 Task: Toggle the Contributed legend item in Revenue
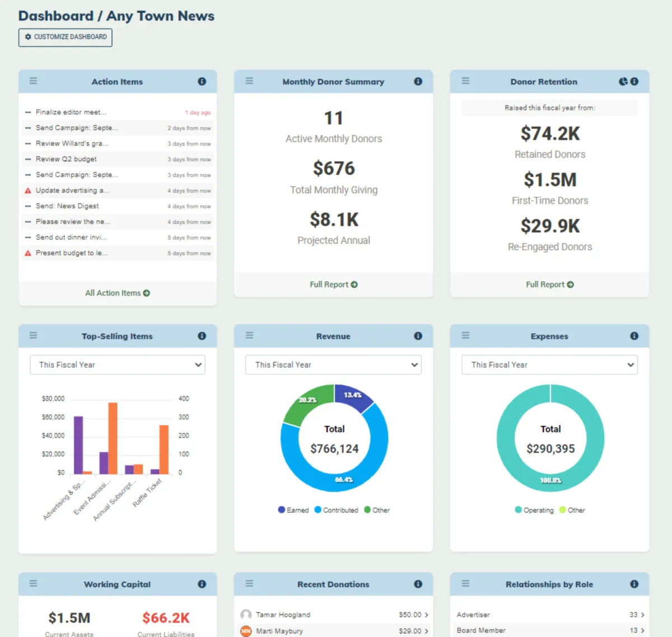(337, 510)
